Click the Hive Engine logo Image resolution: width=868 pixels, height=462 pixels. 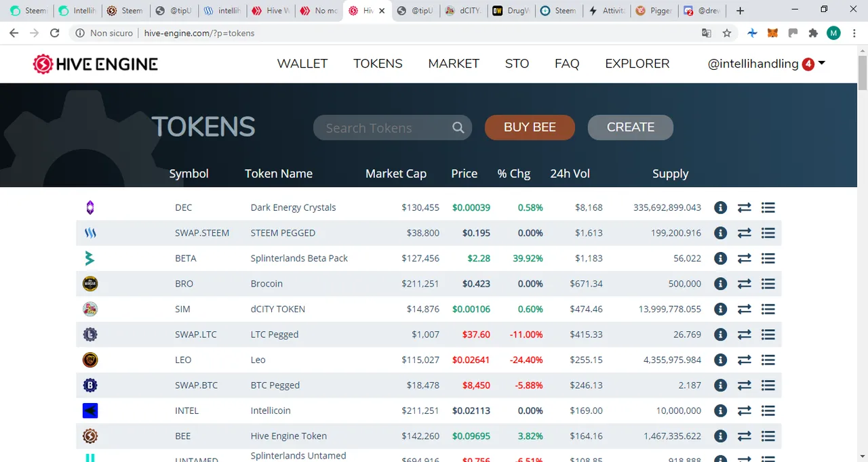96,64
